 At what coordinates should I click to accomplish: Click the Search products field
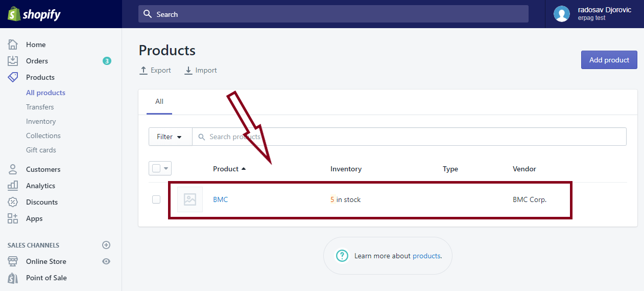pyautogui.click(x=409, y=137)
